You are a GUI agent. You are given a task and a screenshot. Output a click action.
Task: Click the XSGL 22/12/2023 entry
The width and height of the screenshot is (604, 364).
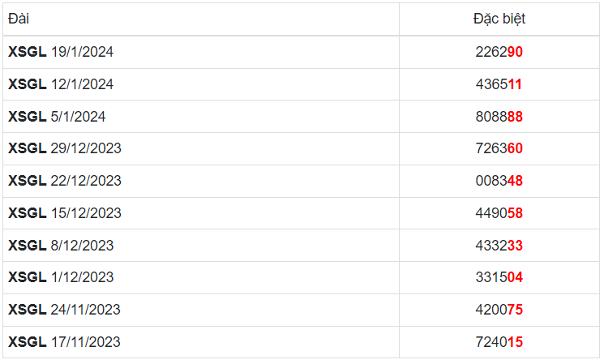pos(65,181)
